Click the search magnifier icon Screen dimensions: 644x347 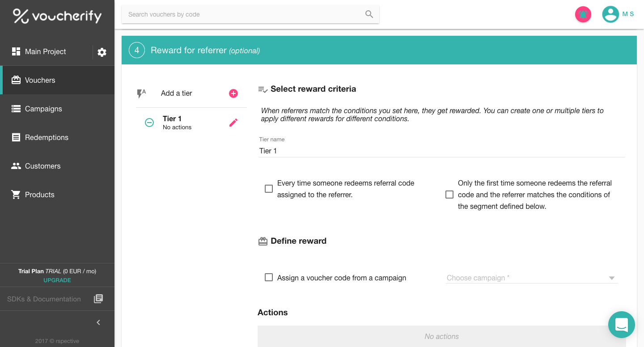[369, 14]
